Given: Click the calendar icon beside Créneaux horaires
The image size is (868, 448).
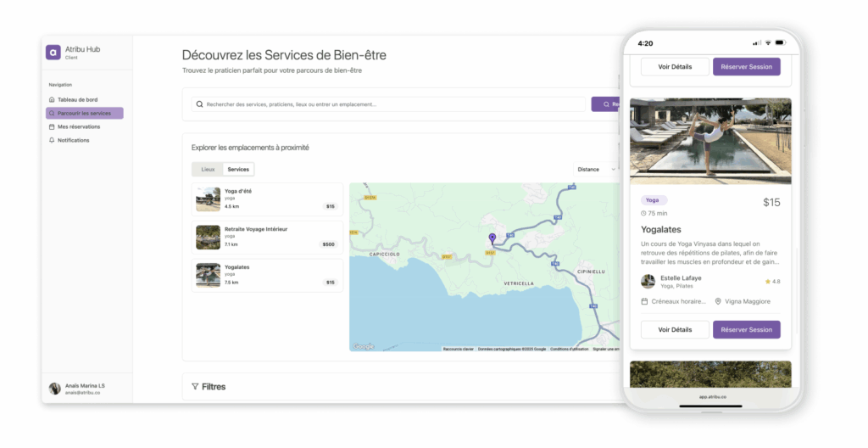Looking at the screenshot, I should click(x=644, y=301).
